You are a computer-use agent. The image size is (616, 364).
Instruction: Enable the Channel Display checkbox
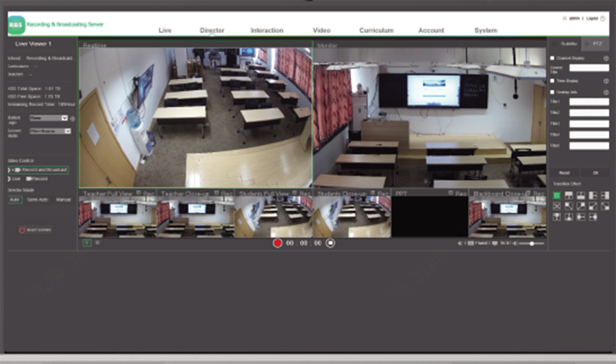point(552,58)
